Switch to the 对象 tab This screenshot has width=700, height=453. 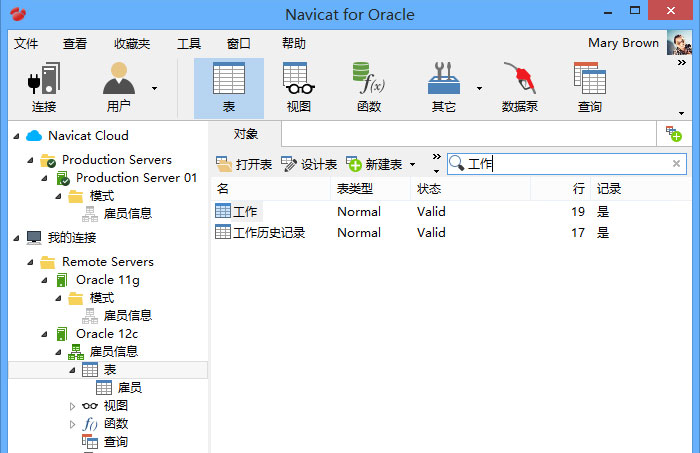tap(246, 134)
